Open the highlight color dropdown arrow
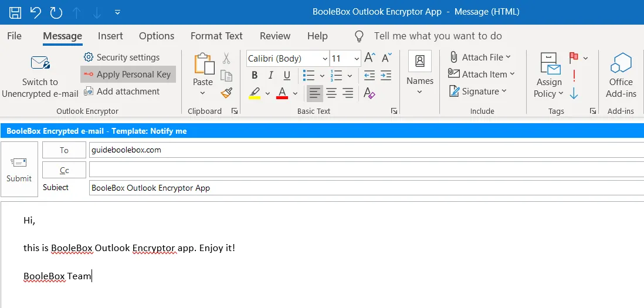Image resolution: width=644 pixels, height=308 pixels. pos(268,94)
